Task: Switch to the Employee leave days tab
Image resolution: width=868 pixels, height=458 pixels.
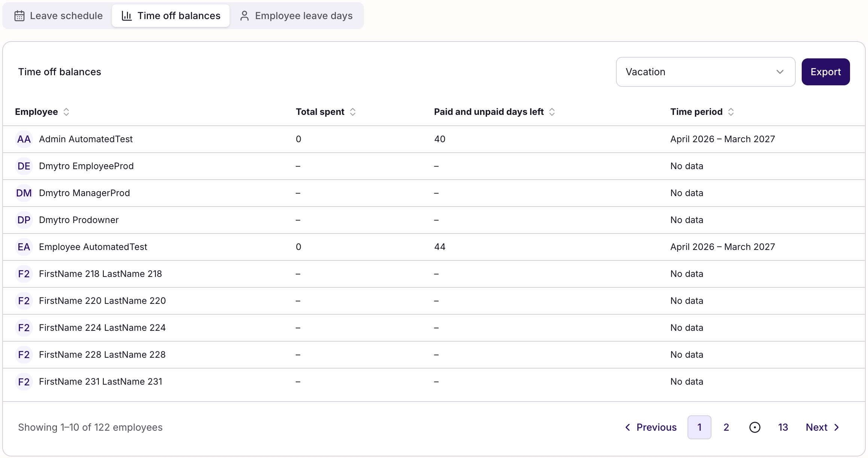Action: click(296, 16)
